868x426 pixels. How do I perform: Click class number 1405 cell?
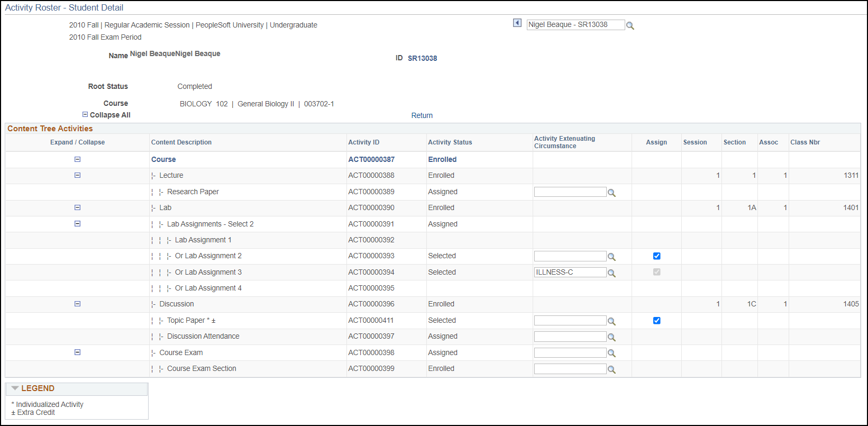(x=851, y=304)
